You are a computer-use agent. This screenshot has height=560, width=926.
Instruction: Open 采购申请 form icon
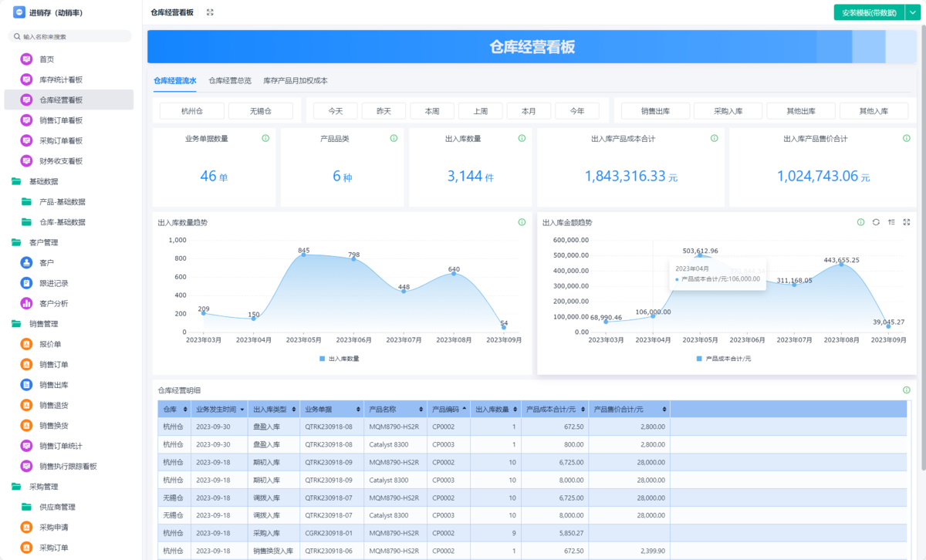(26, 527)
